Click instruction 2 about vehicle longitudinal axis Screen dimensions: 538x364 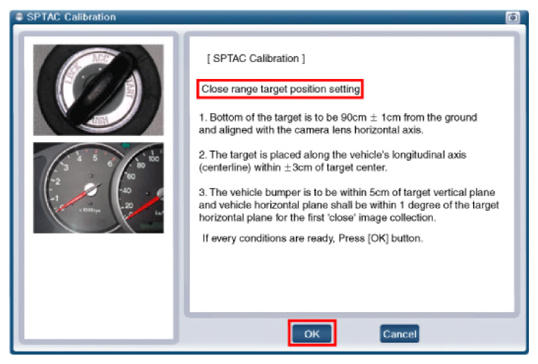pyautogui.click(x=332, y=161)
